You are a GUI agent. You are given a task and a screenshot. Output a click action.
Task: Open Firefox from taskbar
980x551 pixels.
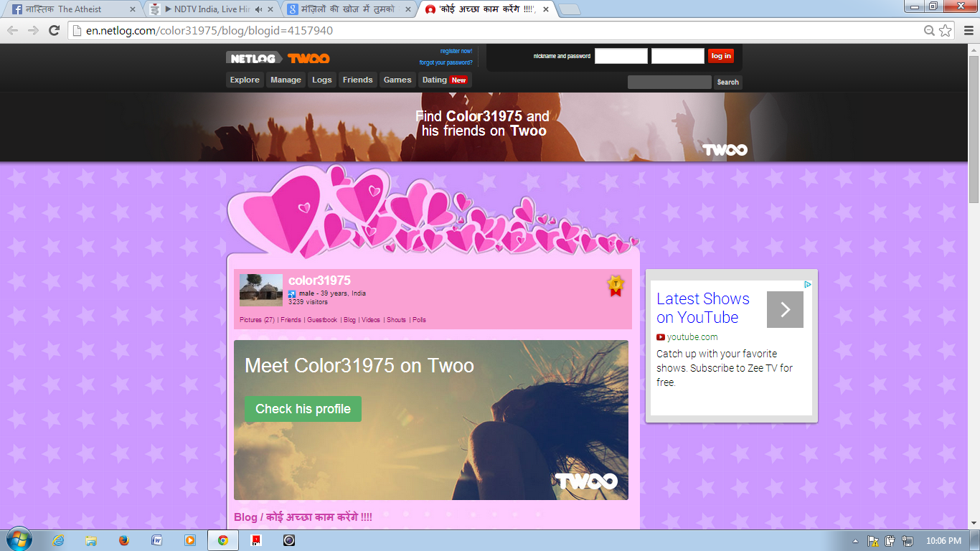pos(124,540)
